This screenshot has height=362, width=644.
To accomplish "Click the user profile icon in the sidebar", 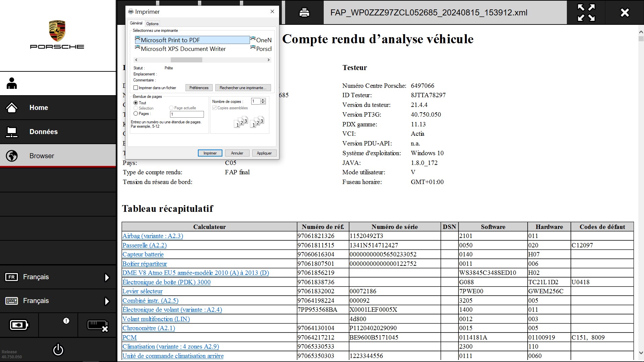I will 12,83.
